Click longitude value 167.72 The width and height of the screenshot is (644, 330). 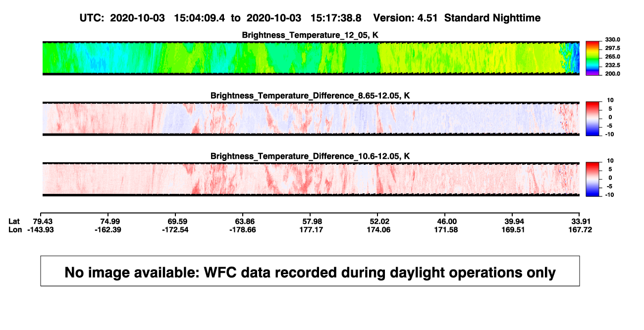click(579, 230)
